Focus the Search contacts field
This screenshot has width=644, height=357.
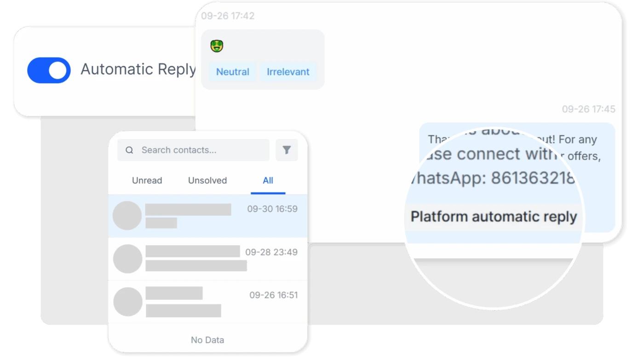193,150
